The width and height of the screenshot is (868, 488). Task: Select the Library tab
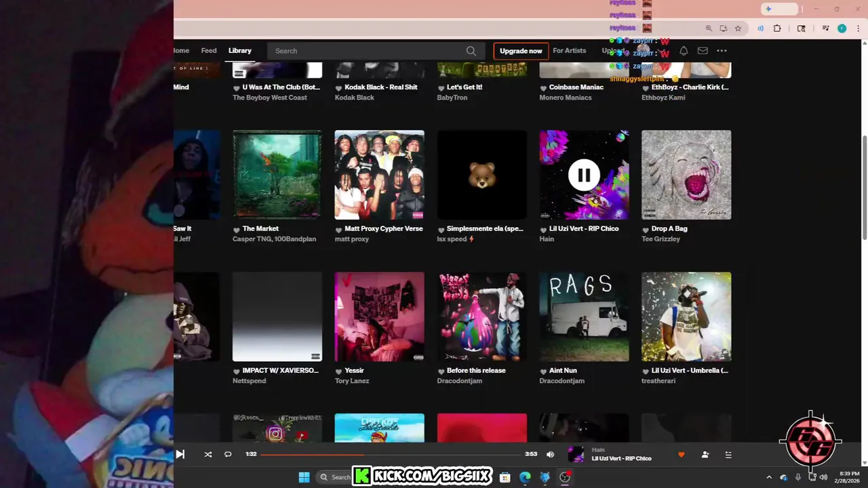coord(240,51)
